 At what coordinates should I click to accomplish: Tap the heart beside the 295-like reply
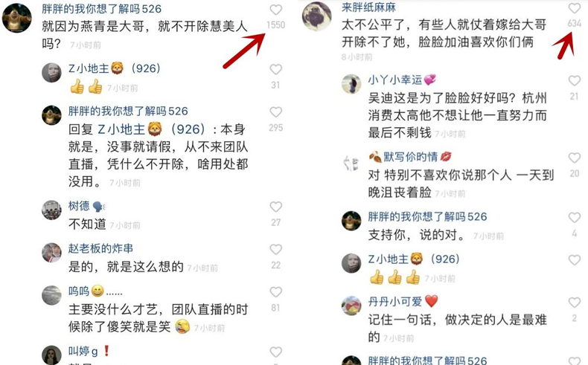[x=275, y=112]
